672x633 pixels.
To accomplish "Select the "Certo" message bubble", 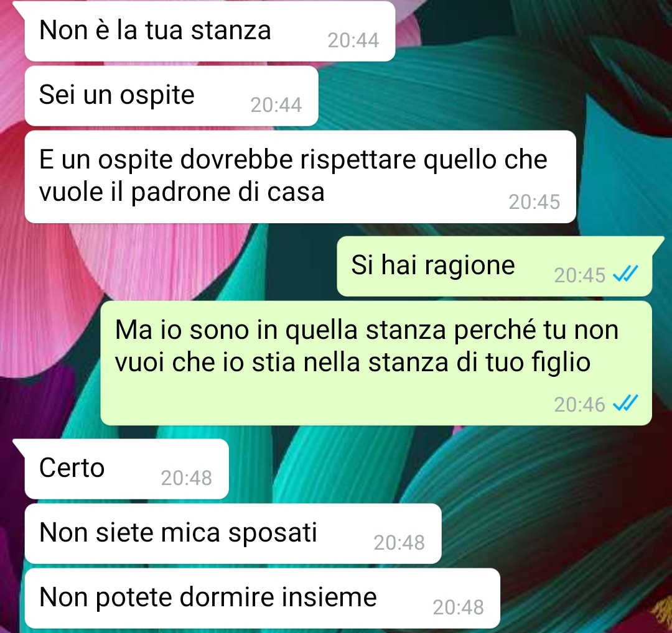I will (x=126, y=469).
